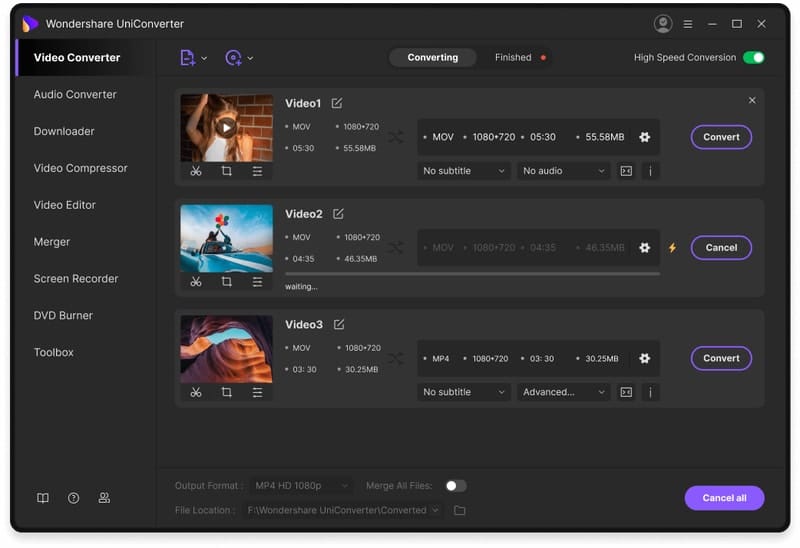Click the crop icon for Video2
The height and width of the screenshot is (548, 800).
click(x=227, y=282)
